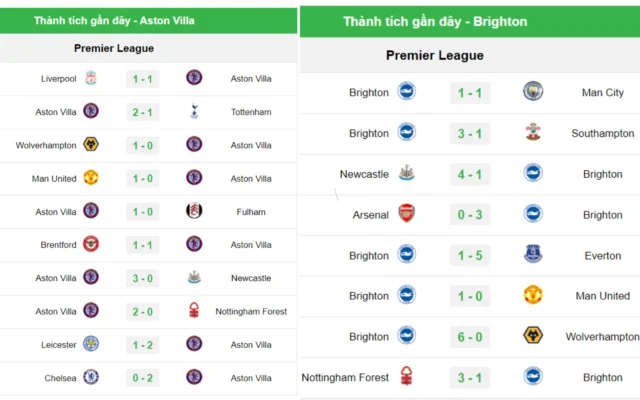
Task: Click the Southampton club crest
Action: [533, 132]
